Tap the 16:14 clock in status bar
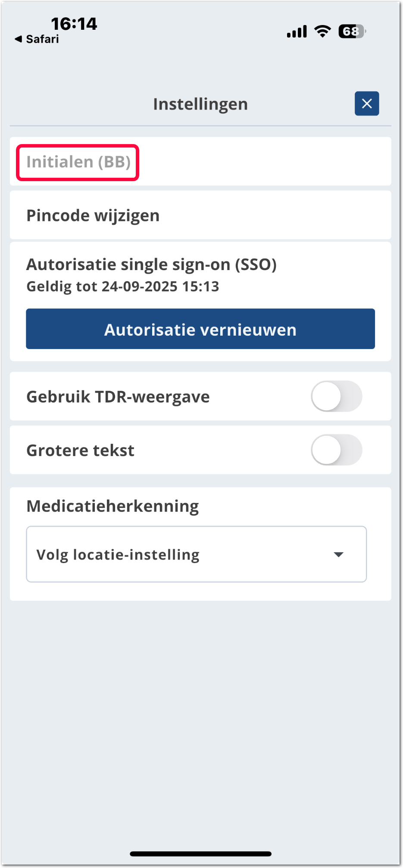403x868 pixels. pos(74,24)
